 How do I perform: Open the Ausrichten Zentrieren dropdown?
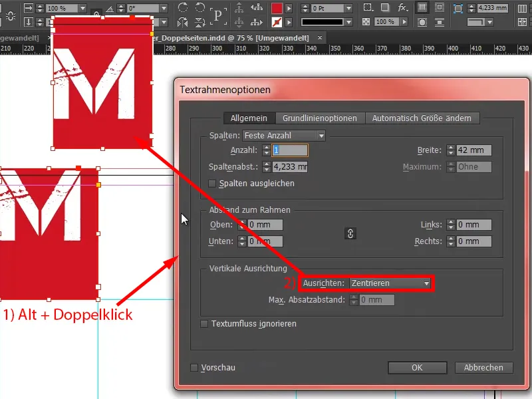(390, 283)
